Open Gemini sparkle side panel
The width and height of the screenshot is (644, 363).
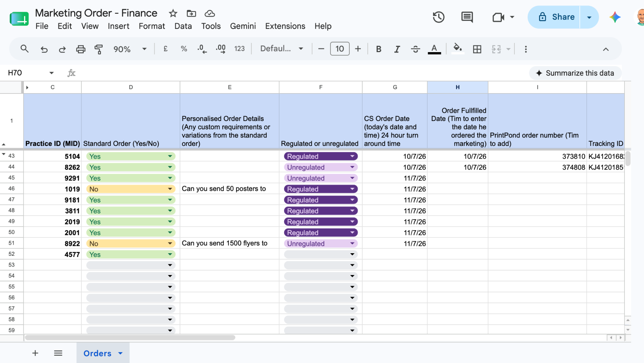pyautogui.click(x=615, y=17)
